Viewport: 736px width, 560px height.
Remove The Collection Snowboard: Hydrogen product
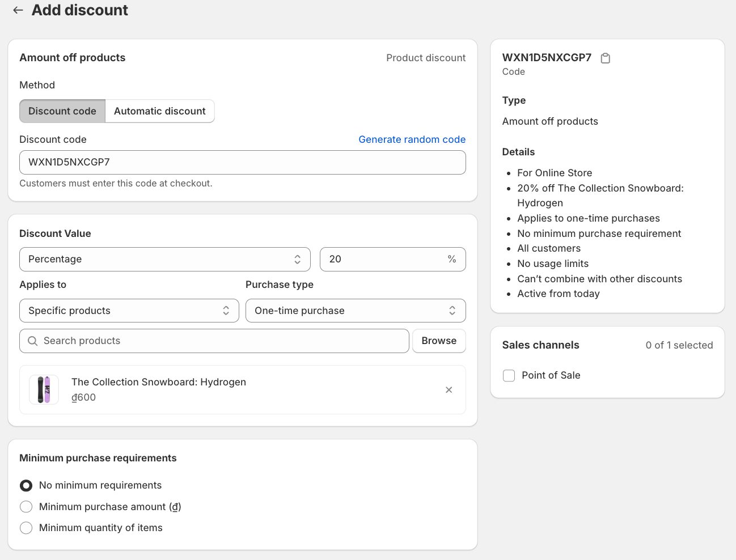[x=449, y=390]
